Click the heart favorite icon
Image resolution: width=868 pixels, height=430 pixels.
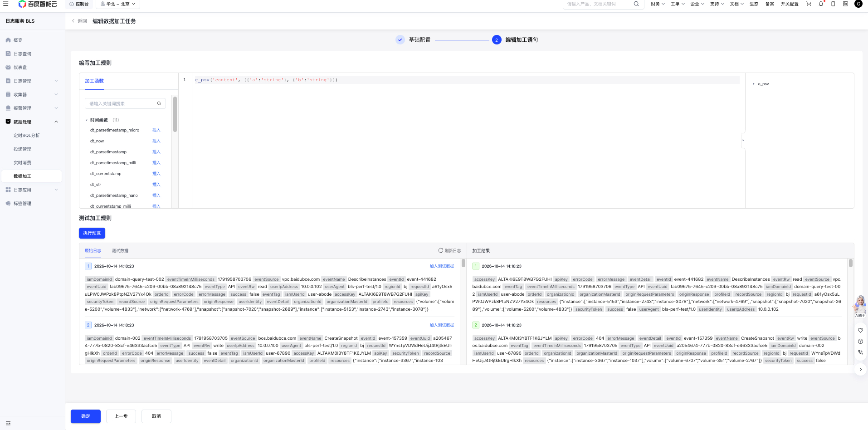tap(860, 330)
